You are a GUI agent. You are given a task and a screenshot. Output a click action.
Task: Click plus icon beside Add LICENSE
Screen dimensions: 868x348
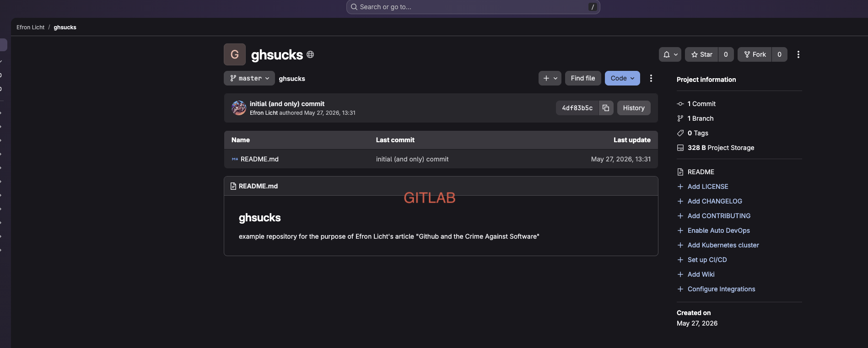(x=680, y=187)
